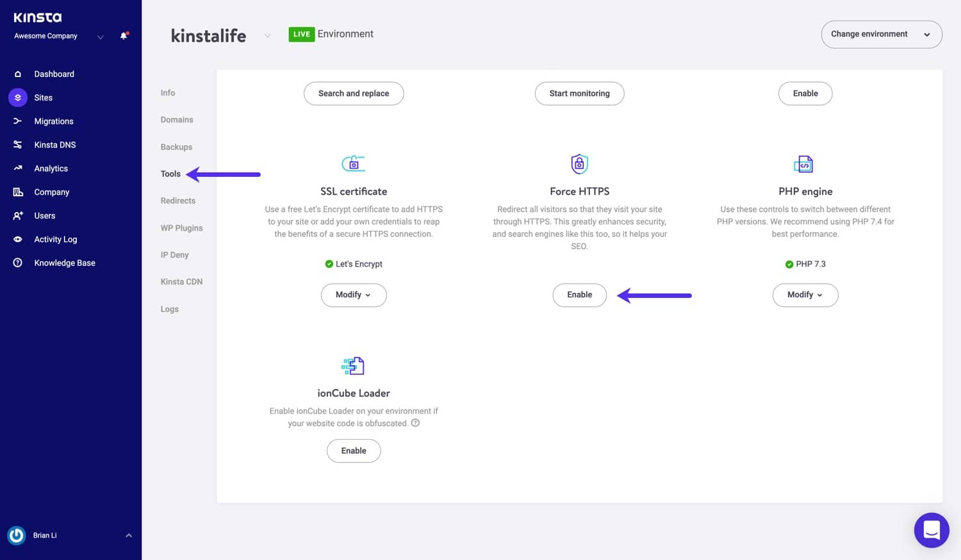
Task: Click the kinstalife site title
Action: pyautogui.click(x=208, y=36)
